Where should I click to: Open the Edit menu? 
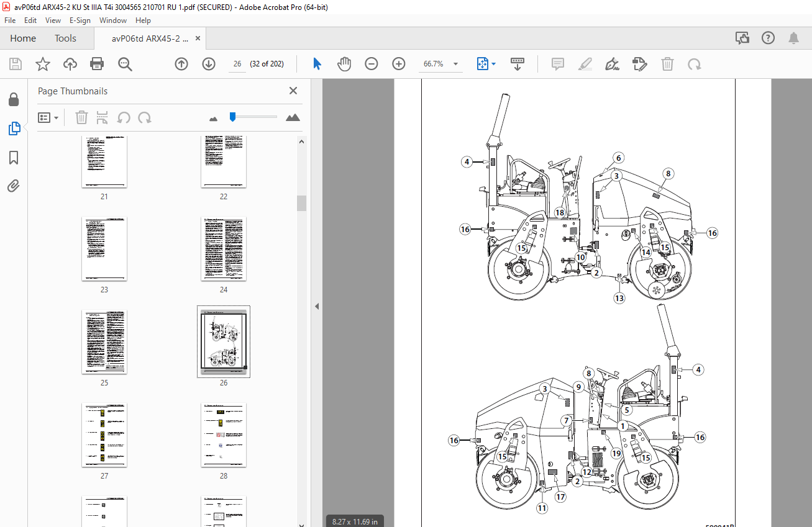coord(30,20)
